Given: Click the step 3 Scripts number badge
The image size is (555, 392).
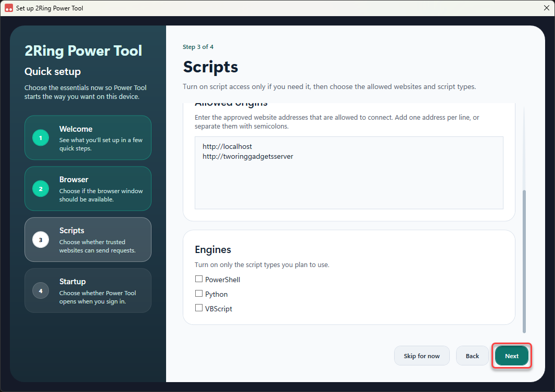Looking at the screenshot, I should coord(41,239).
